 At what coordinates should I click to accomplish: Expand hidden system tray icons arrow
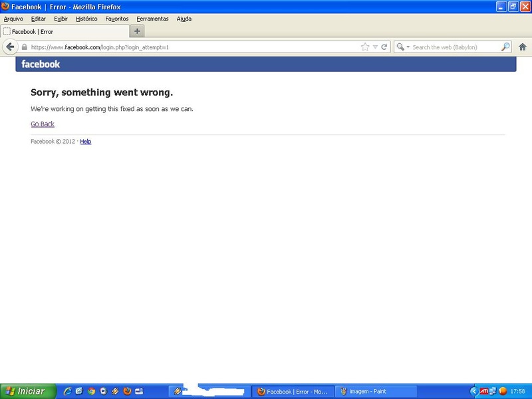pyautogui.click(x=474, y=392)
